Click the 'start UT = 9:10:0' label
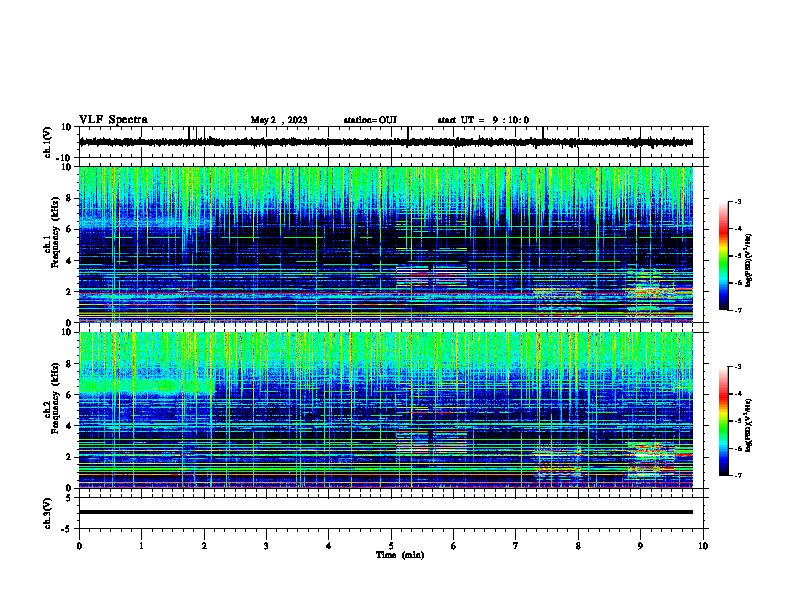 pyautogui.click(x=483, y=120)
